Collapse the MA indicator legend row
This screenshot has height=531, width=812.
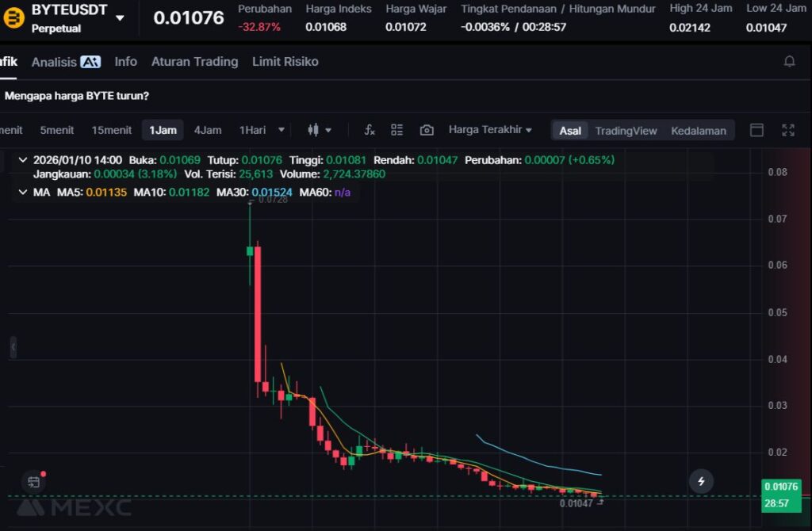22,193
